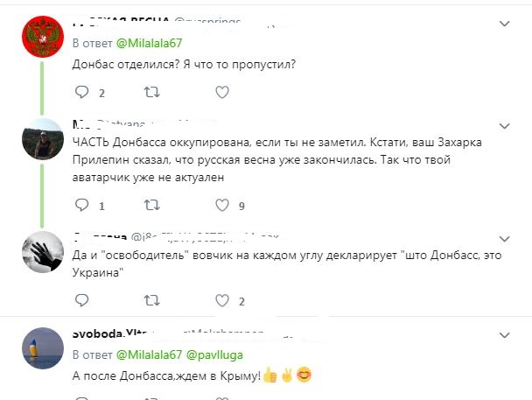
Task: Expand the options chevron on "ждем в Крыму" tweet
Action: [505, 334]
